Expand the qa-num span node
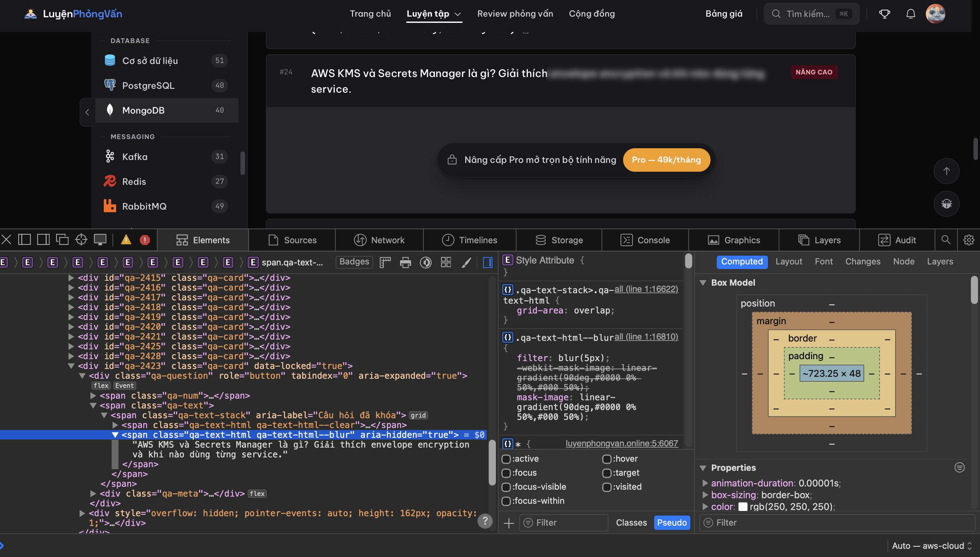980x557 pixels. point(93,396)
